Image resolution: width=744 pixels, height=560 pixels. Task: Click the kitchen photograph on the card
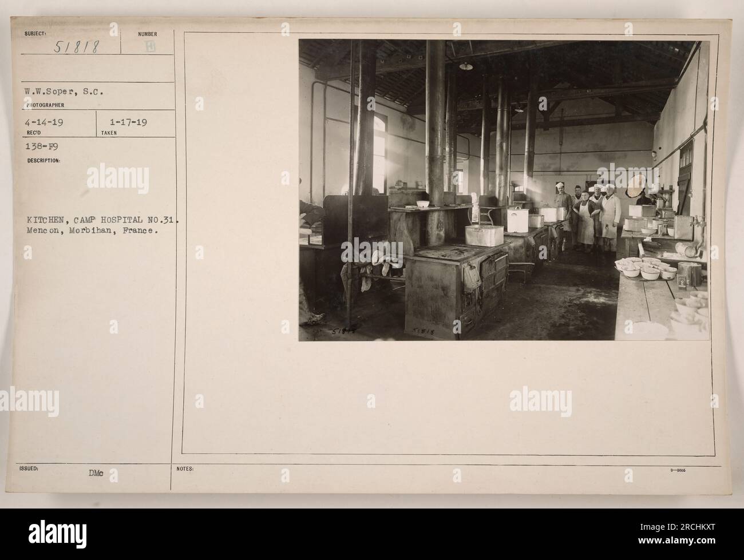[504, 190]
